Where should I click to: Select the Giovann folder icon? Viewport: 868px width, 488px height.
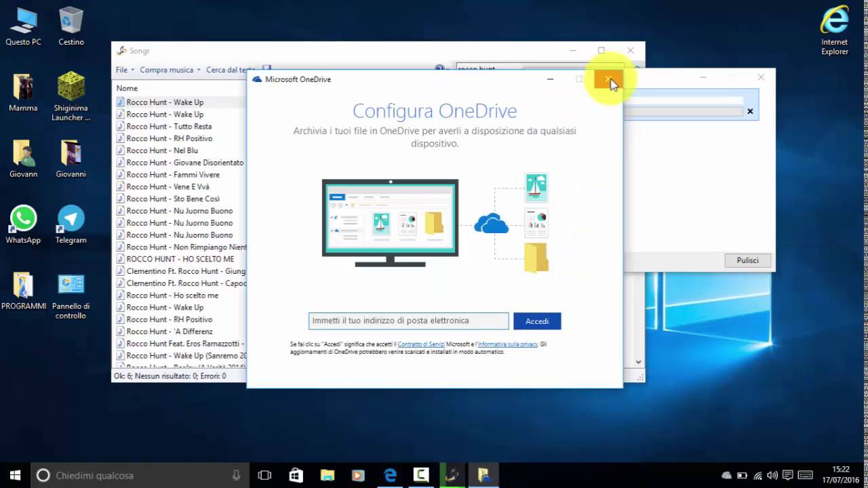tap(23, 159)
